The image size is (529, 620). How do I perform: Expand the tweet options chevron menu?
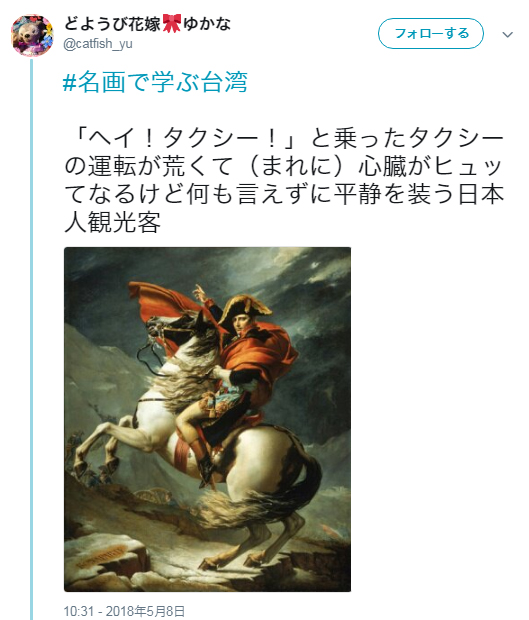tap(508, 34)
